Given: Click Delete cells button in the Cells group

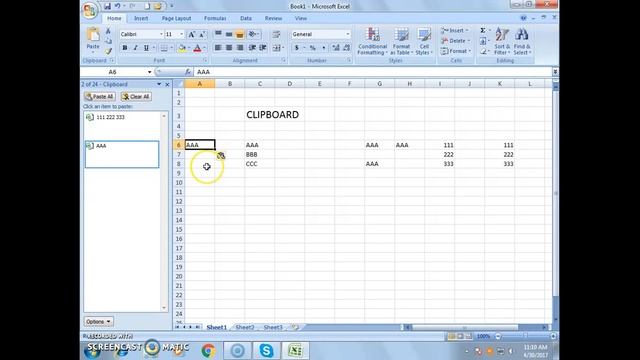Looking at the screenshot, I should [x=456, y=41].
